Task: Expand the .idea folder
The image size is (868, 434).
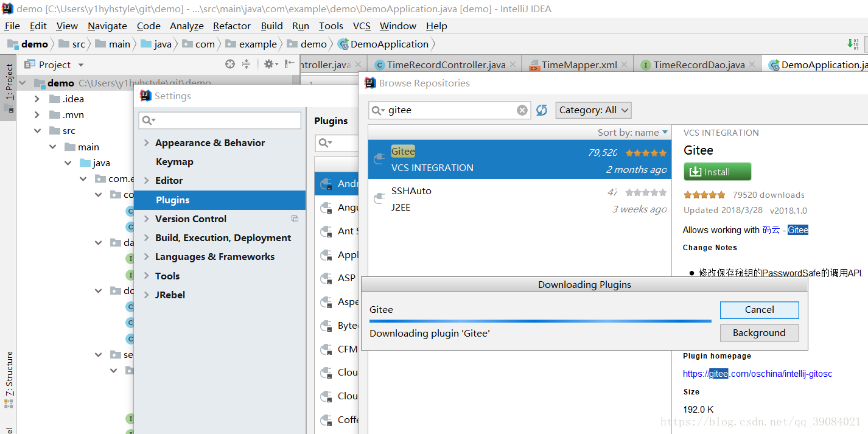Action: tap(37, 99)
